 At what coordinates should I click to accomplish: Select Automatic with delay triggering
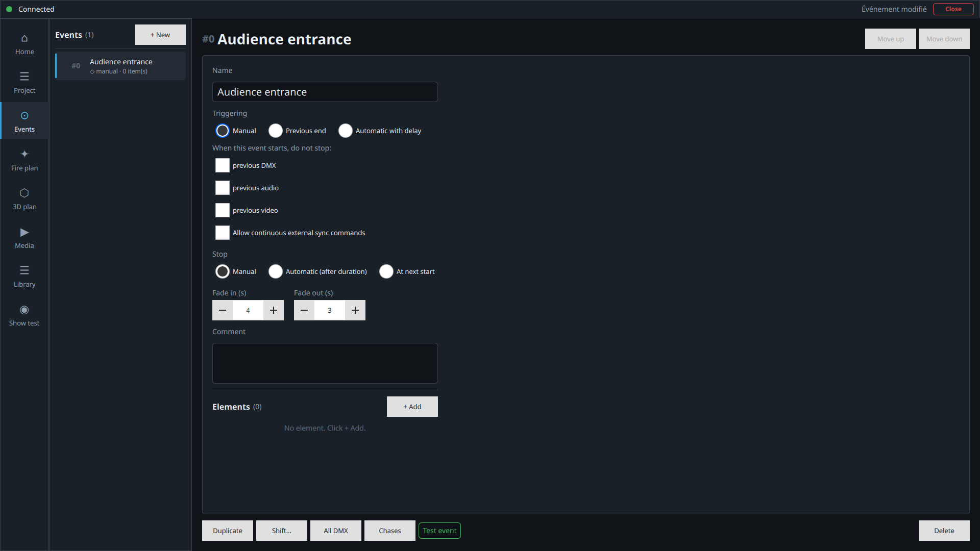point(346,131)
